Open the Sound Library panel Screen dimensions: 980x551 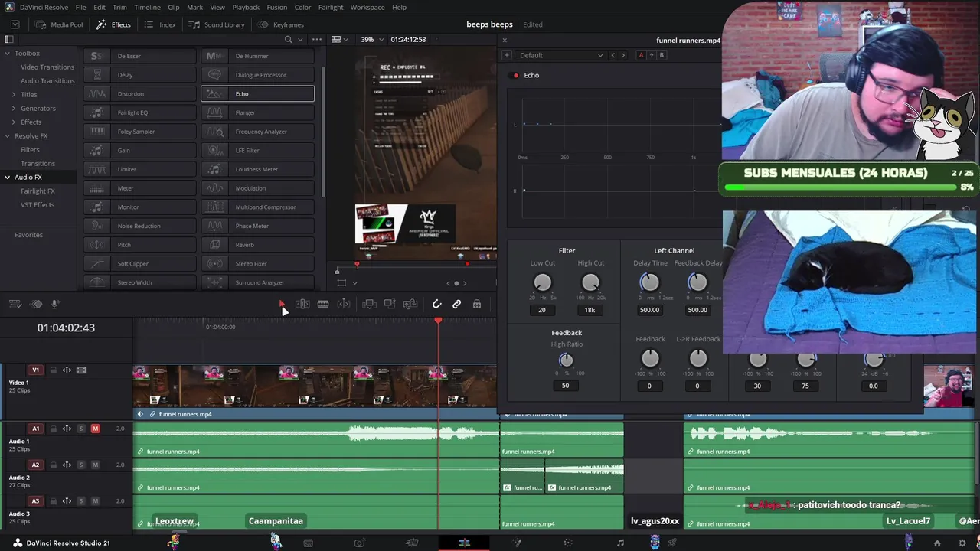point(217,24)
